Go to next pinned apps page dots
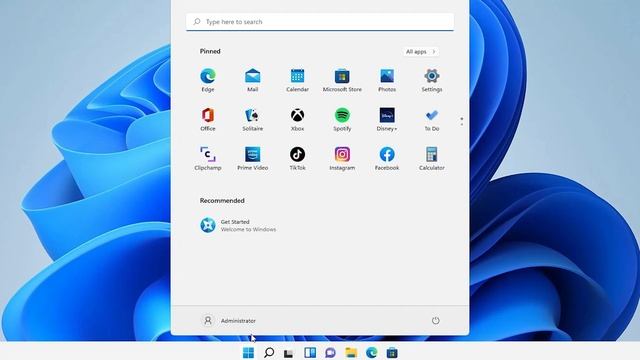The image size is (640, 360). pos(462,122)
